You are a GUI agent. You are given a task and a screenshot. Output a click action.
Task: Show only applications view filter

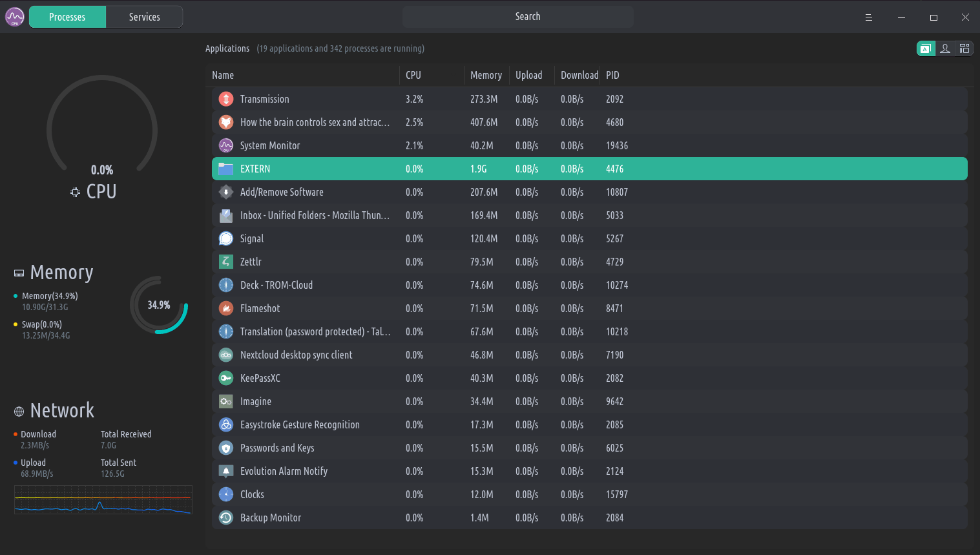(926, 48)
